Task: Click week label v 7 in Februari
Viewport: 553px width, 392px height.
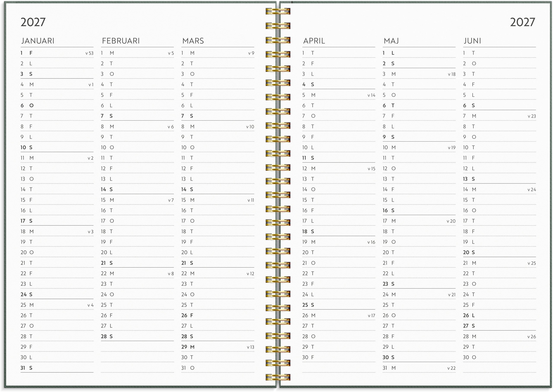Action: click(x=171, y=200)
